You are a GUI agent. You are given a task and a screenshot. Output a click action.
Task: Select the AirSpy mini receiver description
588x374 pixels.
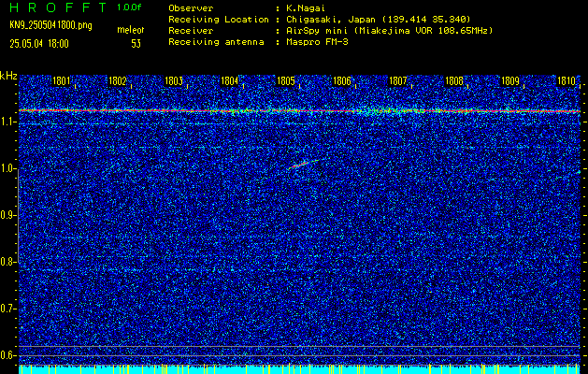coord(389,30)
